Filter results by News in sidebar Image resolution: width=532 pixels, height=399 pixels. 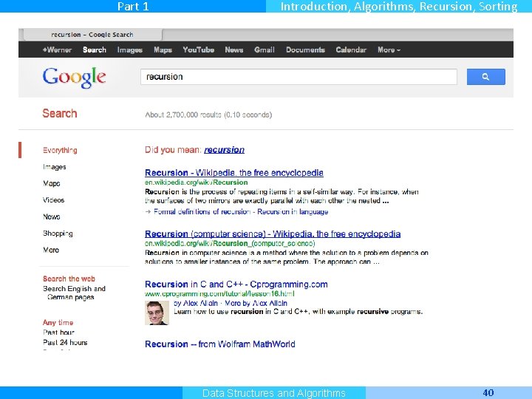(x=52, y=216)
